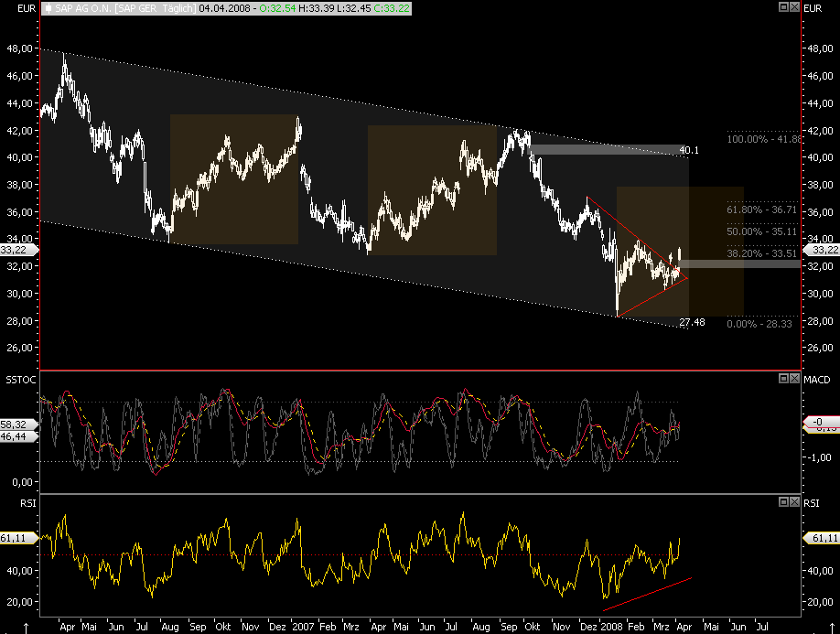
Task: Click the restore icon on the main chart panel
Action: [783, 7]
